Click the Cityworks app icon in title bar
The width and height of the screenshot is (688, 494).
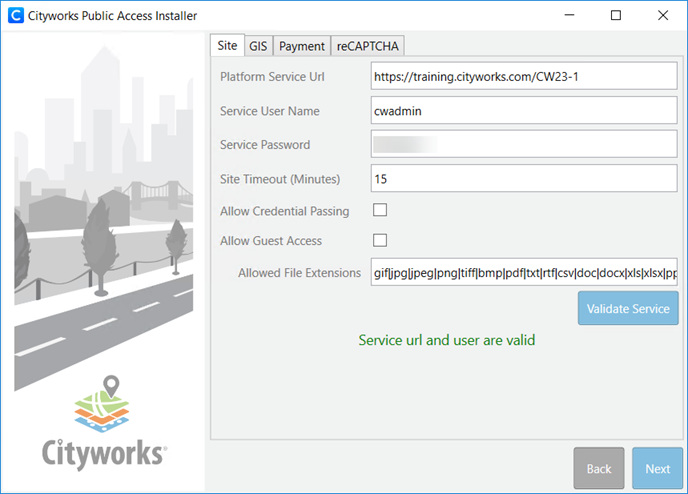15,16
